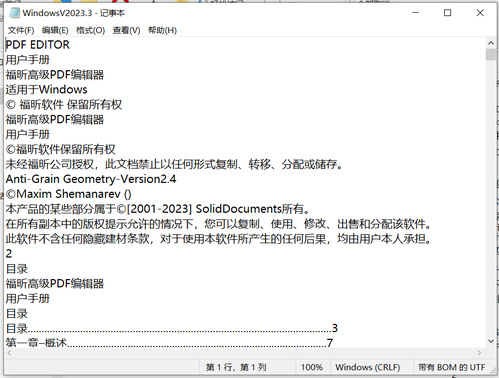Click the vertical scrollbar down arrow
Image resolution: width=499 pixels, height=378 pixels.
point(491,341)
